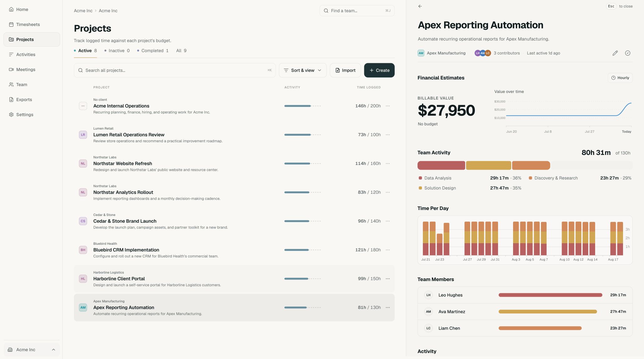Open more options for Northstar Analytics Rollout

tap(388, 192)
